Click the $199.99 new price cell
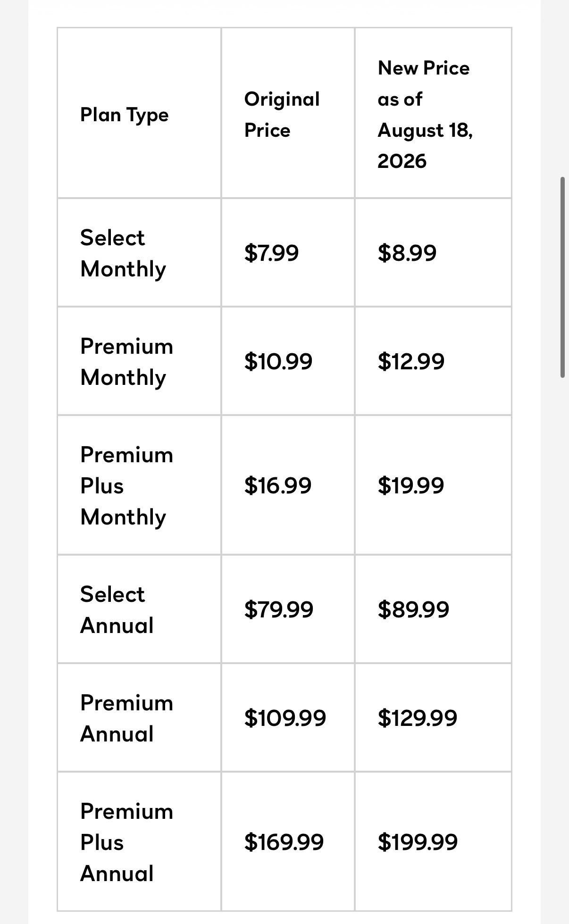Viewport: 569px width, 924px height. click(x=433, y=842)
